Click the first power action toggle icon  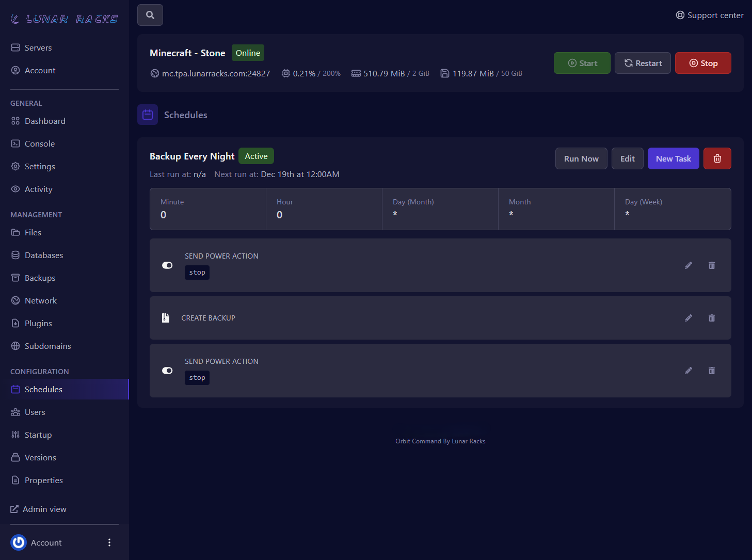click(x=167, y=265)
